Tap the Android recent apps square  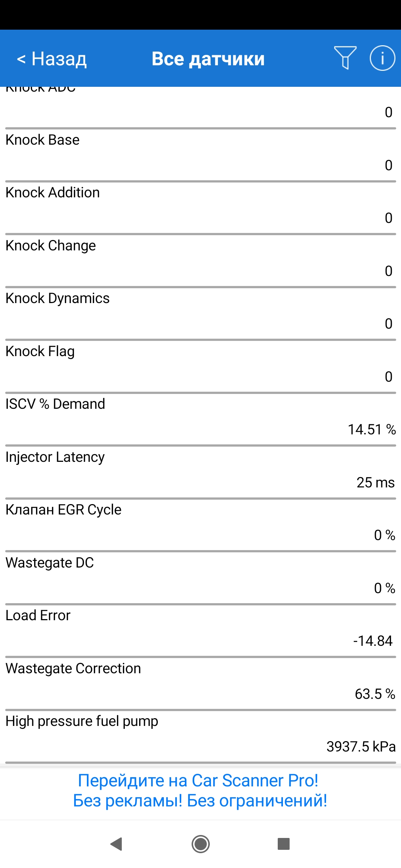pyautogui.click(x=283, y=844)
